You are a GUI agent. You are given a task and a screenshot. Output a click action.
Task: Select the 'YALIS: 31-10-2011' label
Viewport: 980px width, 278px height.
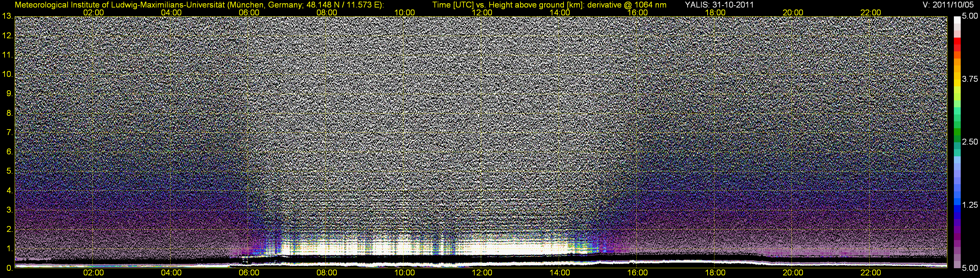click(x=719, y=5)
